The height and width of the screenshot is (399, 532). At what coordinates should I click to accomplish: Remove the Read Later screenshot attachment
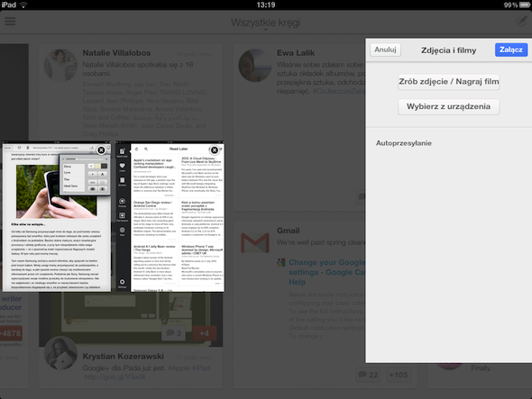(x=214, y=150)
